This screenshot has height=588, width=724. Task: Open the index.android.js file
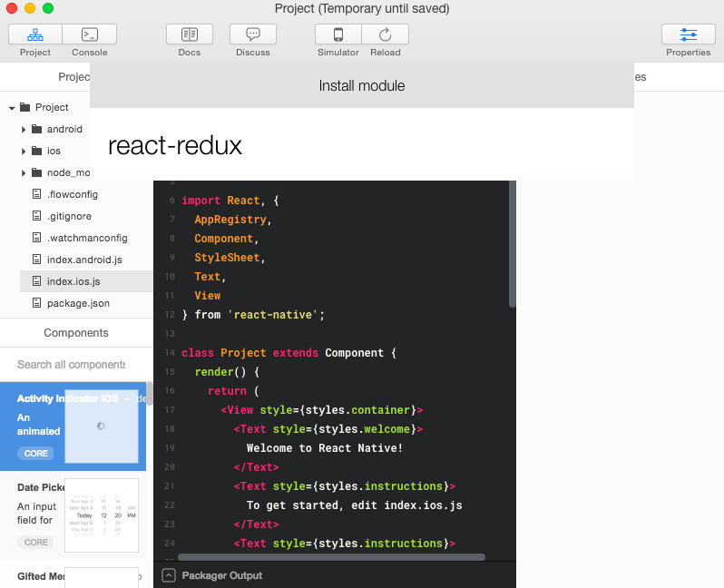tap(86, 260)
